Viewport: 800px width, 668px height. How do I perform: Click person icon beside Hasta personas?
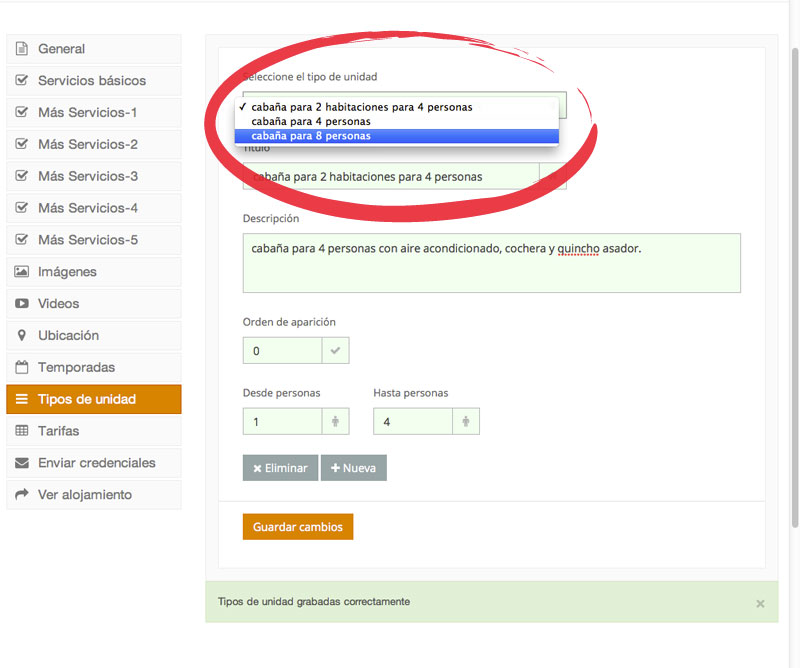[x=466, y=422]
